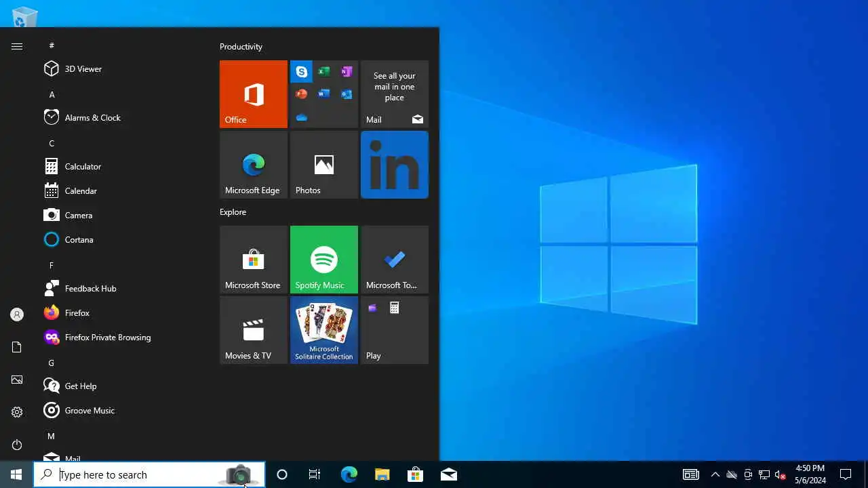The height and width of the screenshot is (488, 868).
Task: Open the Microsoft Store tile
Action: tap(254, 260)
